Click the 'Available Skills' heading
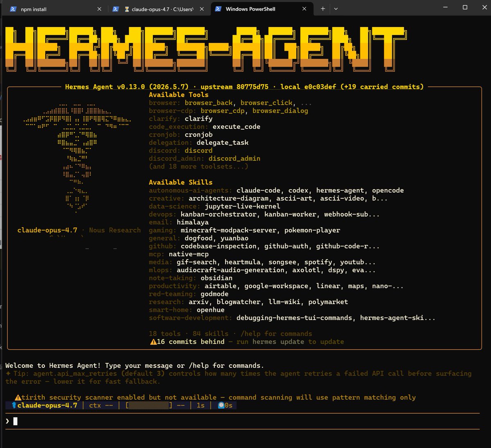491x448 pixels. [x=181, y=182]
